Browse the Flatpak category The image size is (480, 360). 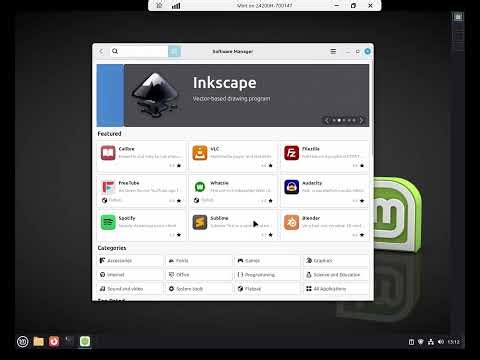pos(267,289)
